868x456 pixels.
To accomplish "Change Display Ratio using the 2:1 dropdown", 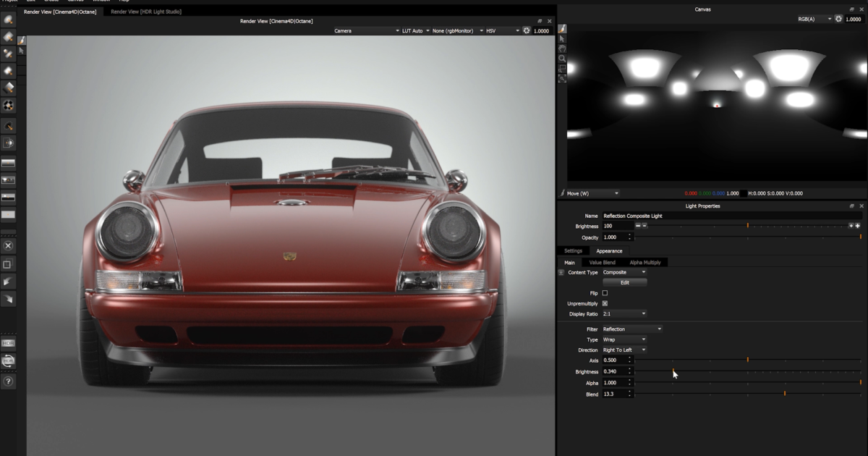I will click(624, 313).
